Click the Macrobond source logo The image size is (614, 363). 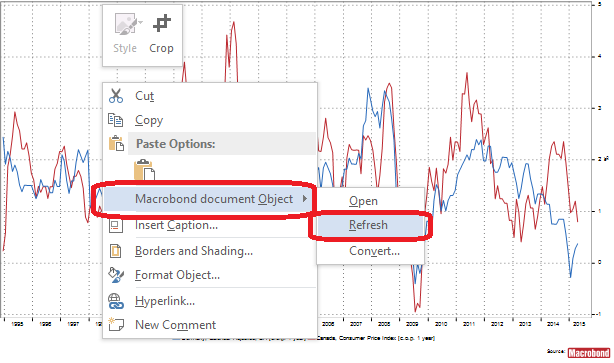click(x=589, y=353)
